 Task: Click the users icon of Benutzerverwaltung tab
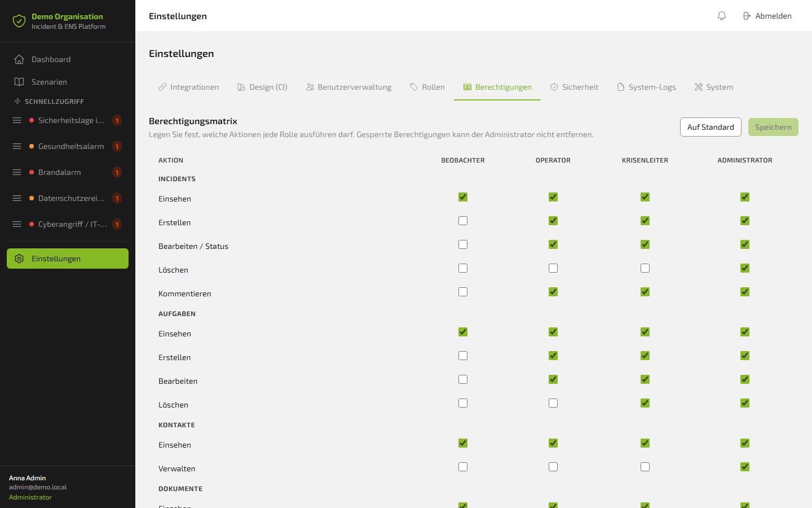pyautogui.click(x=310, y=87)
